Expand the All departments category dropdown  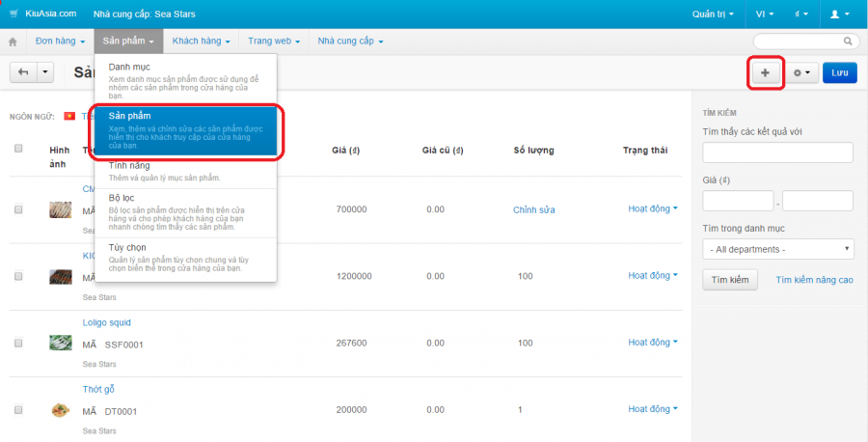777,249
